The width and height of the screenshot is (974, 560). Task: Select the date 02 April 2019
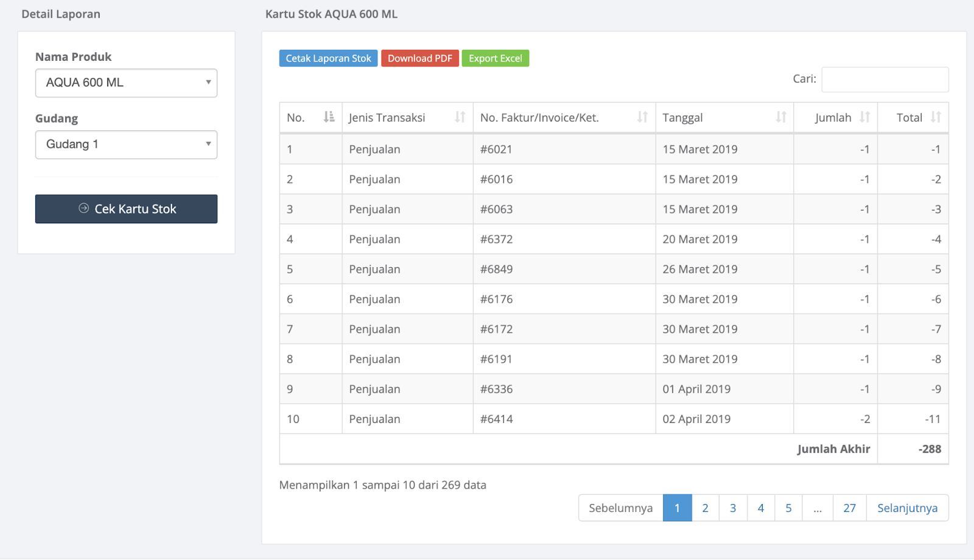click(x=696, y=419)
